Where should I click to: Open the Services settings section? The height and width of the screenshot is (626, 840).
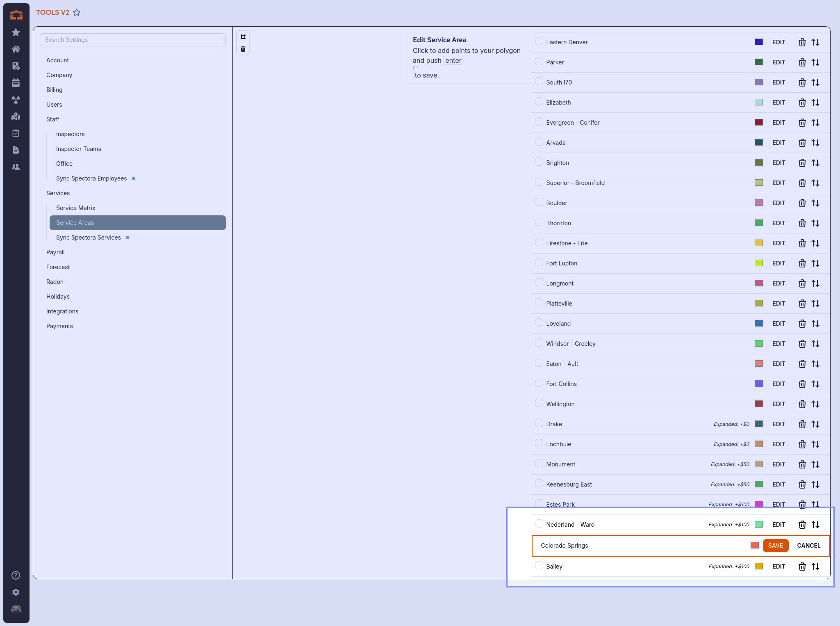[x=58, y=193]
